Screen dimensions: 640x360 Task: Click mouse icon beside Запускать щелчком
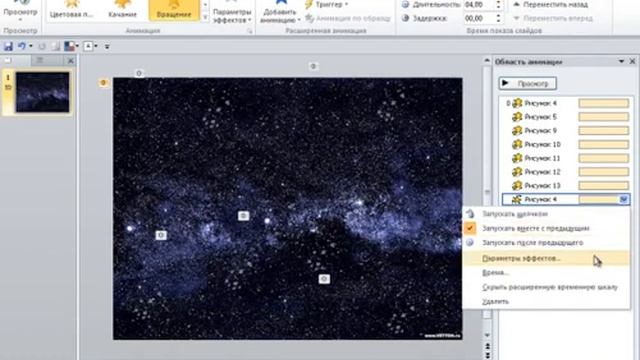pyautogui.click(x=470, y=214)
